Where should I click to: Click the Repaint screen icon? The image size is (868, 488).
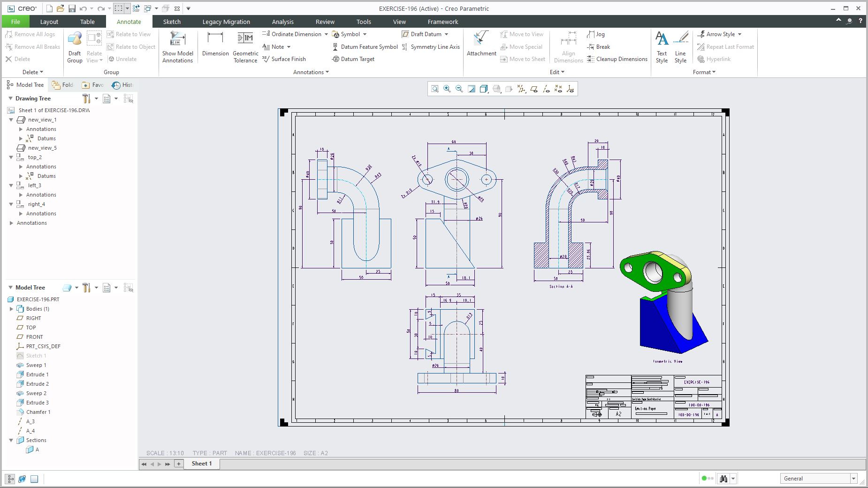point(472,89)
